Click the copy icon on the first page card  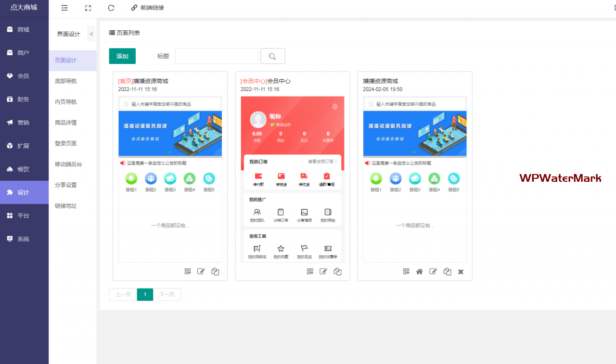(215, 271)
